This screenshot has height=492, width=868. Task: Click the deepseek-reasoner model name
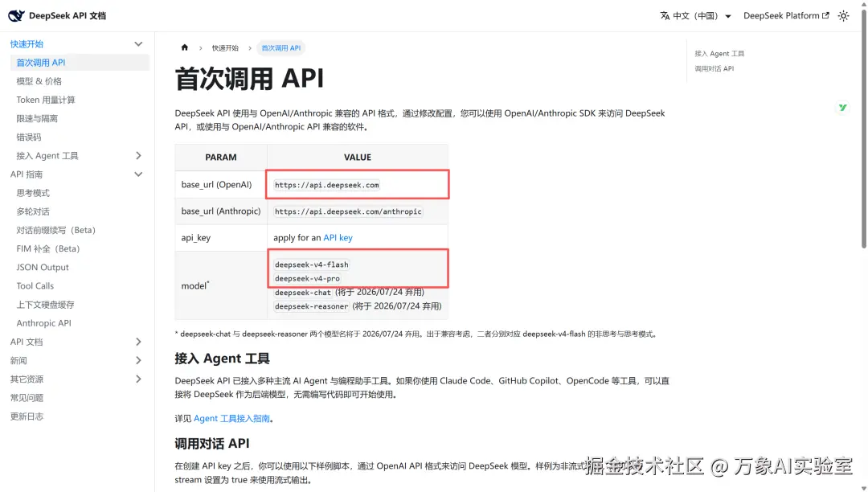(312, 306)
